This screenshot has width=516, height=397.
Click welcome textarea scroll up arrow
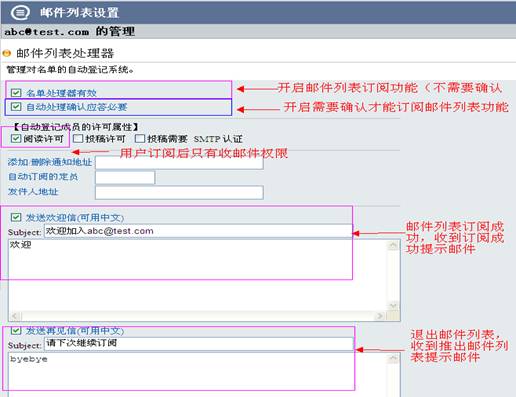pyautogui.click(x=393, y=245)
